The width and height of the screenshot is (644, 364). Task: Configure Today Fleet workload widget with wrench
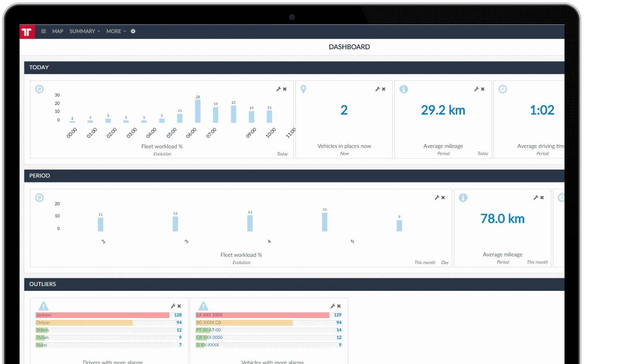coord(278,89)
